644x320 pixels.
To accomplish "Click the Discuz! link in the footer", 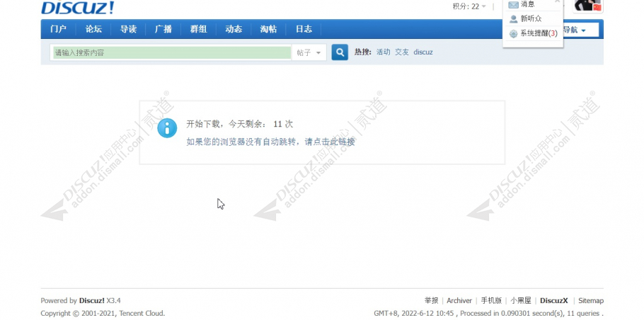I will pos(92,301).
